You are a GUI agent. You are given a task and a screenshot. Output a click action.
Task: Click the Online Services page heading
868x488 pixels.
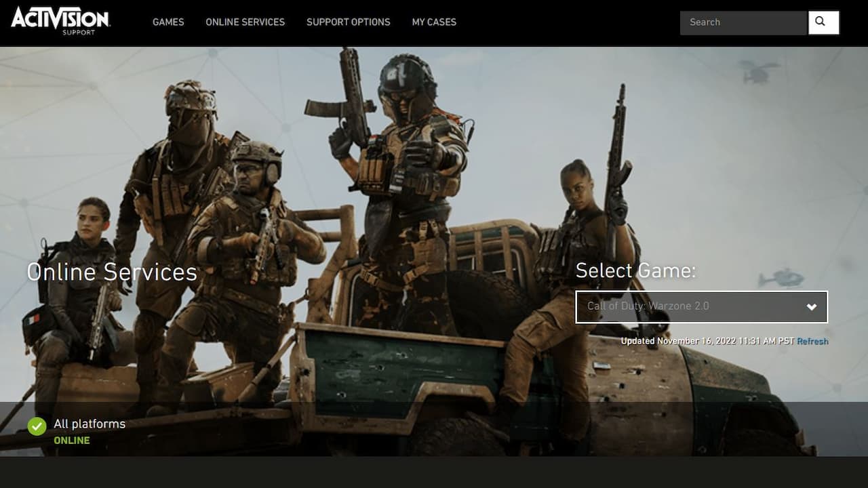pos(111,272)
